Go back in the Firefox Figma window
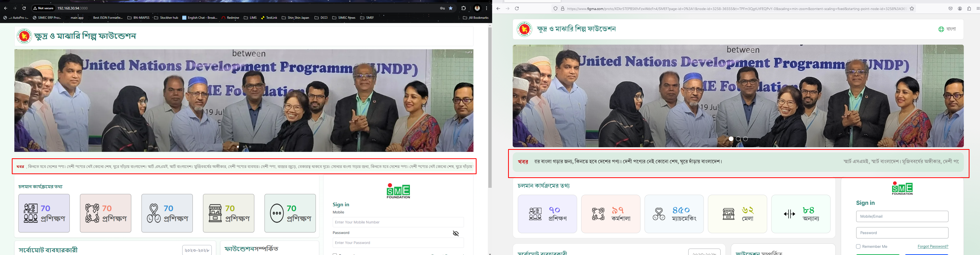 (x=498, y=8)
